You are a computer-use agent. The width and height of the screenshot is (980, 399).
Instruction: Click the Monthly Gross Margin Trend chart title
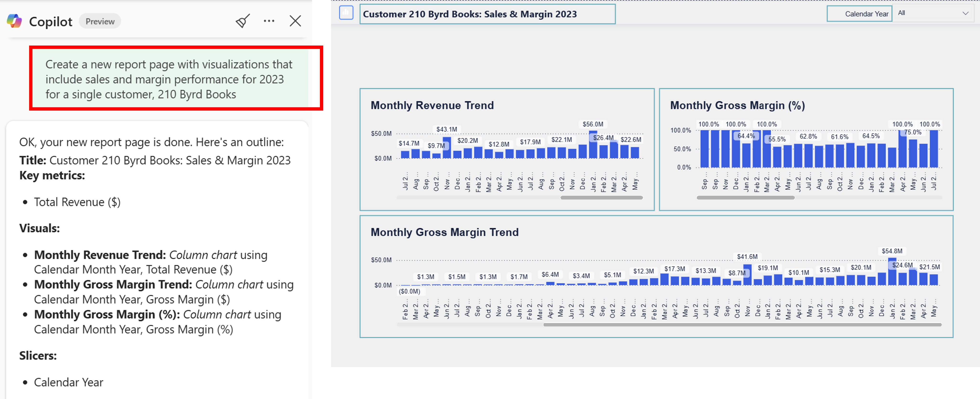pos(444,232)
